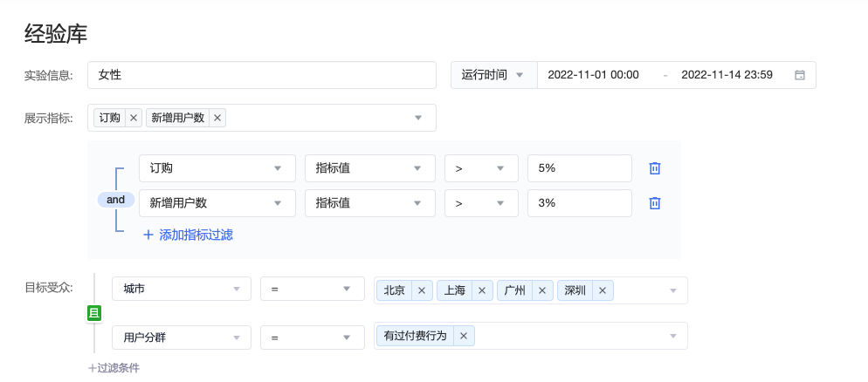Delete the 新增用户数 metric filter row
The width and height of the screenshot is (868, 382).
(x=655, y=203)
